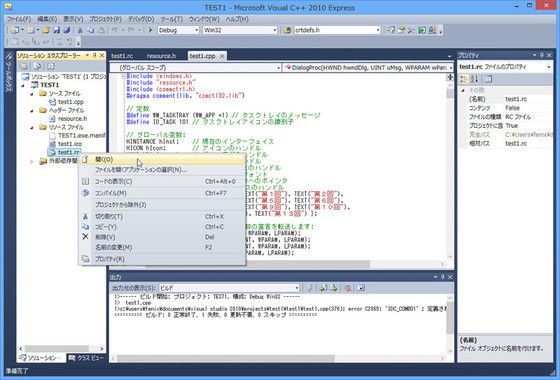The image size is (560, 380).
Task: Open the 編集(E) menu
Action: coord(47,19)
